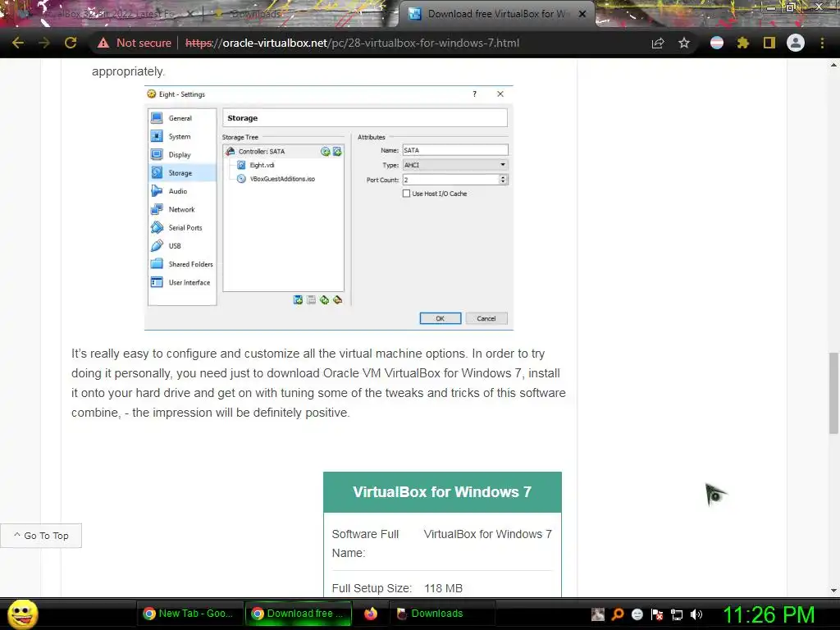
Task: Open New Tab - Goo... taskbar button
Action: (x=190, y=614)
